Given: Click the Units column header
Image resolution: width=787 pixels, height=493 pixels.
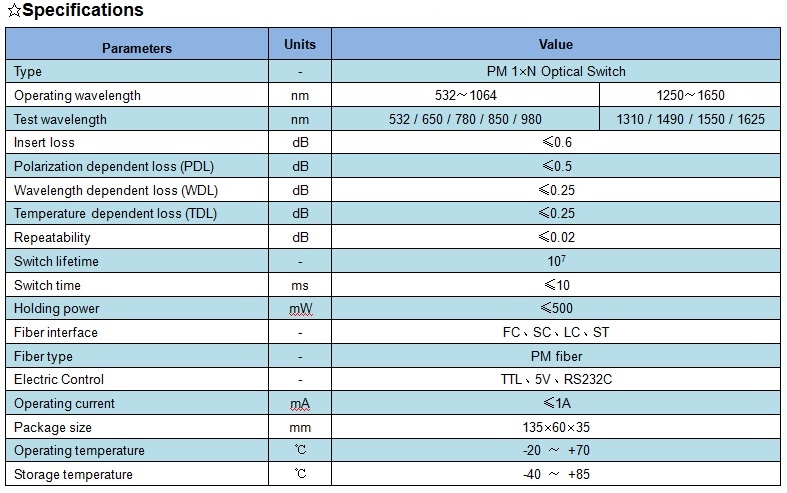Looking at the screenshot, I should (x=300, y=44).
